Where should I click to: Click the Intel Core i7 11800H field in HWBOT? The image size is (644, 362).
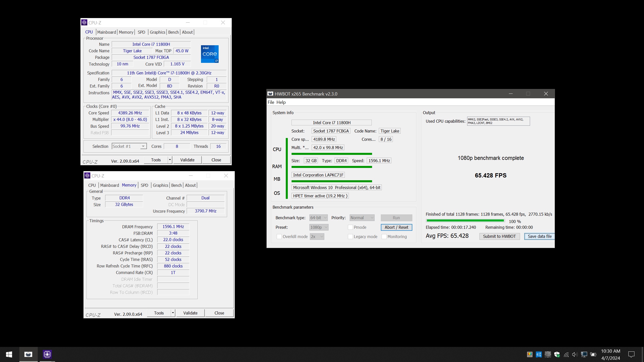point(332,123)
